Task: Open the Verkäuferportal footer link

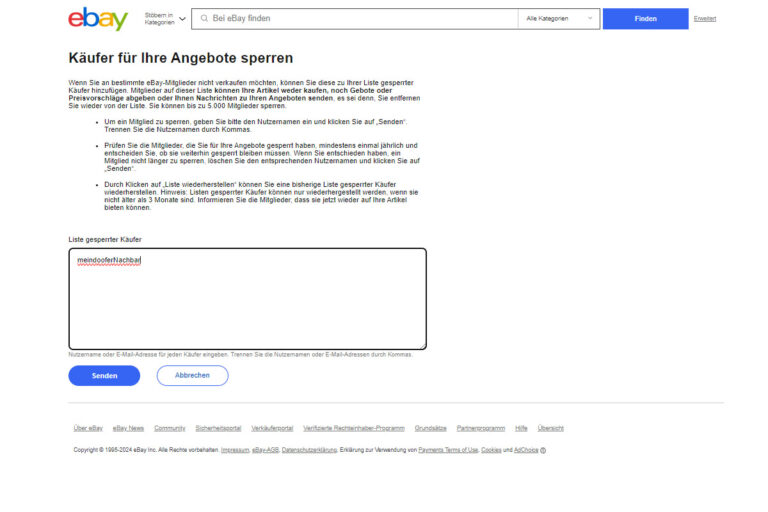Action: [x=272, y=428]
